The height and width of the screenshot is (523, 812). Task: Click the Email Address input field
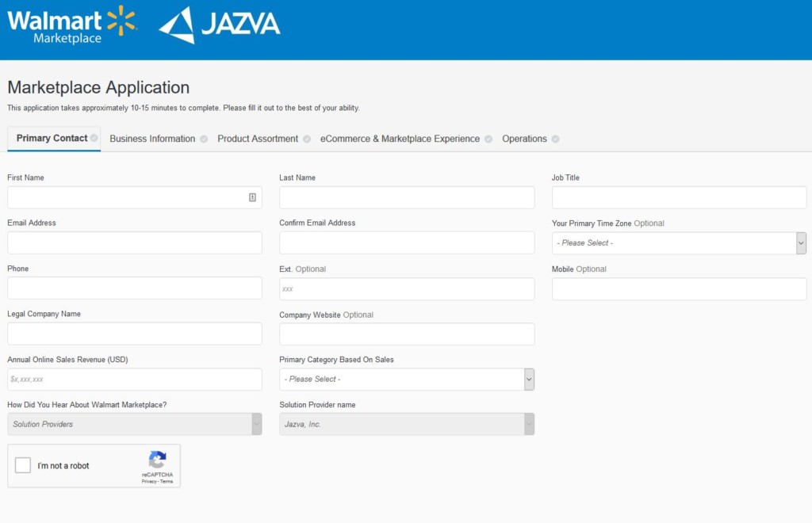(135, 242)
